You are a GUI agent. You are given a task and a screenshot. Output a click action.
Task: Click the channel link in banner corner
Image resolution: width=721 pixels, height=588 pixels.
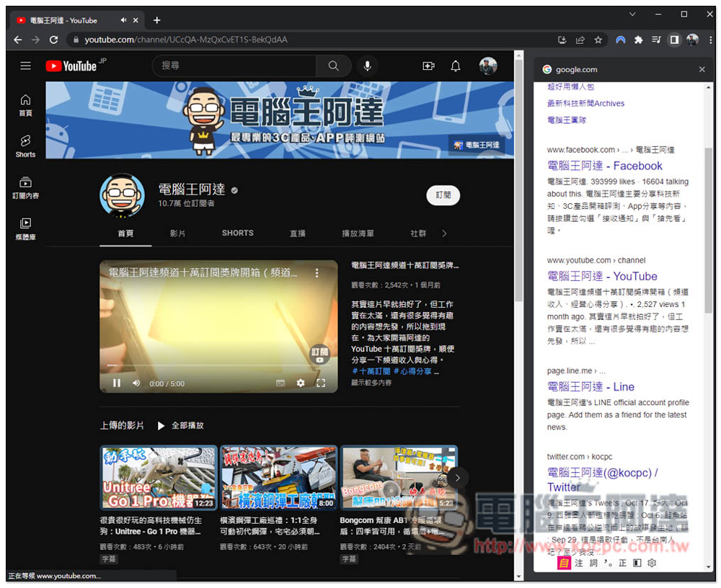pos(477,145)
